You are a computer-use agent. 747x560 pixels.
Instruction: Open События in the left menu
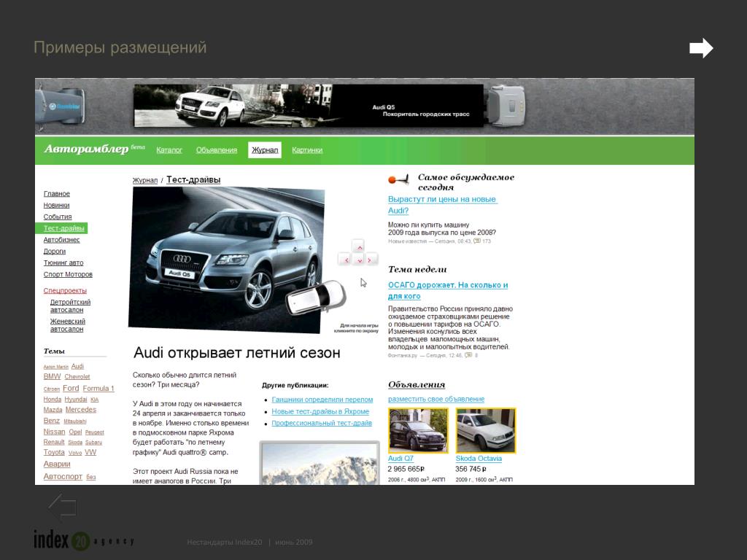(x=58, y=217)
